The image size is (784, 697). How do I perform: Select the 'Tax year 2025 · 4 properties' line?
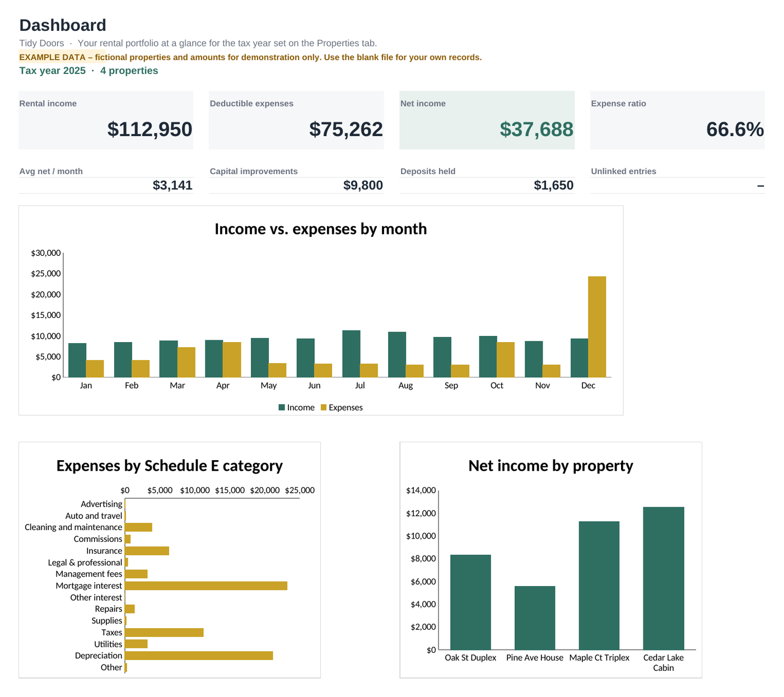(88, 71)
